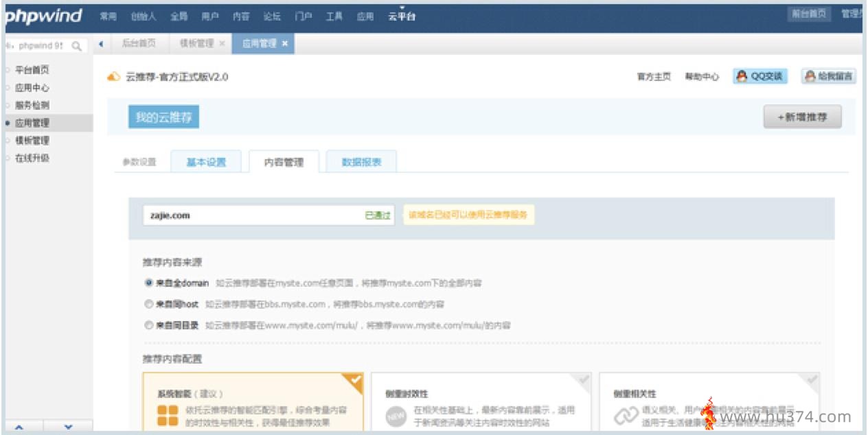
Task: Click the down chevron at sidebar bottom
Action: coord(68,427)
